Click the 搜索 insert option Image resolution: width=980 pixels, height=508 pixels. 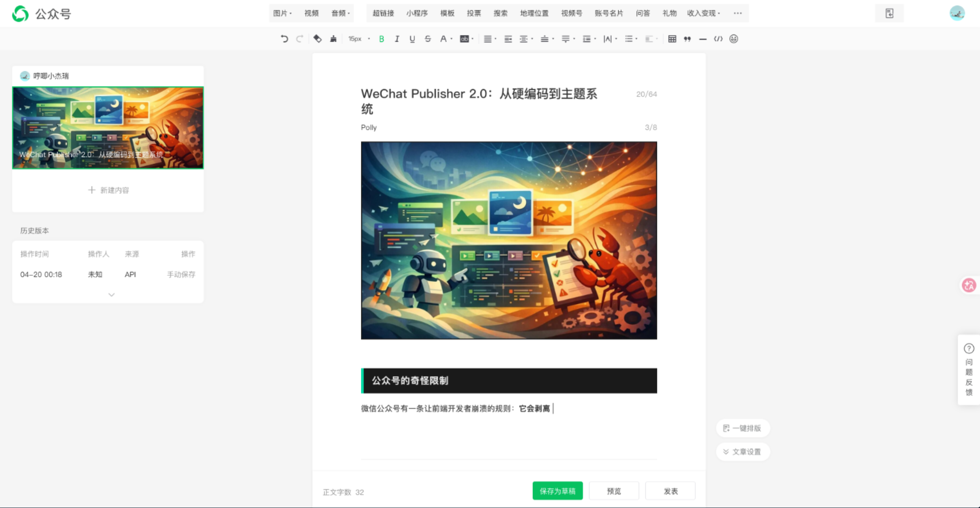click(501, 13)
